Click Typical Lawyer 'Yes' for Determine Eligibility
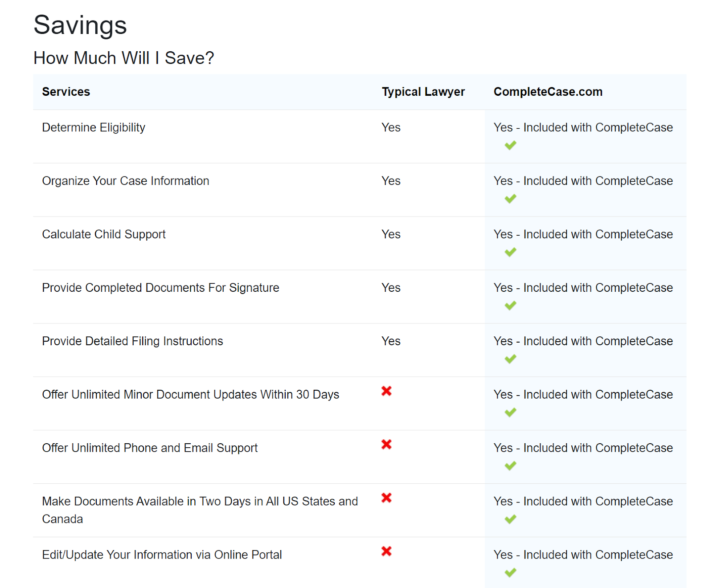 pos(391,127)
